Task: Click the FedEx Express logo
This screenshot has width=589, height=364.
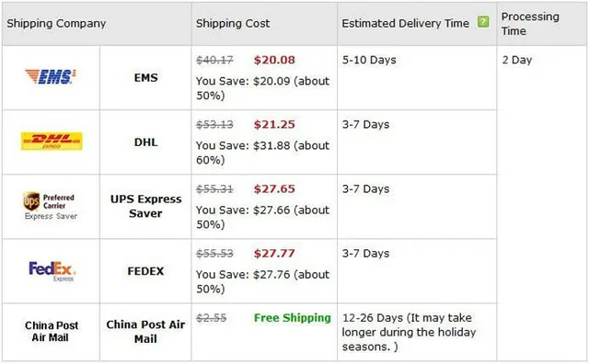Action: (52, 271)
